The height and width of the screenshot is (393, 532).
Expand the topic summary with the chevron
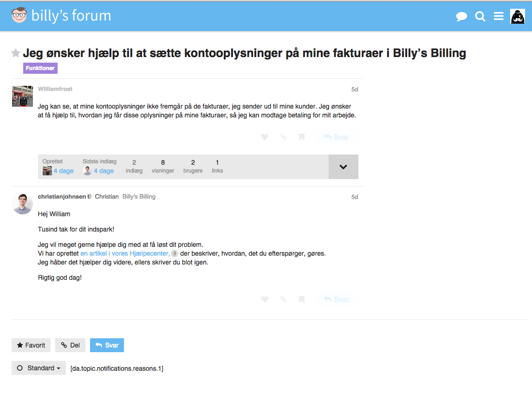(344, 167)
